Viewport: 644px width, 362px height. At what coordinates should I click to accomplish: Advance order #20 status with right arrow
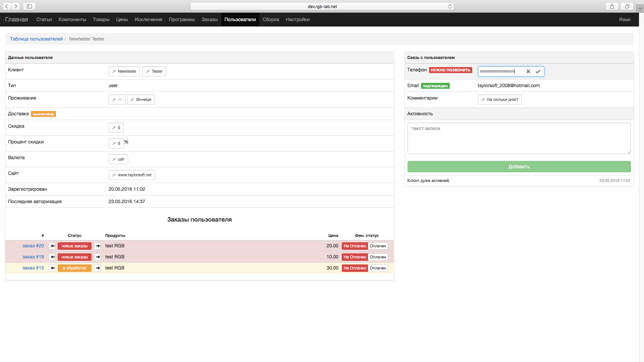98,246
